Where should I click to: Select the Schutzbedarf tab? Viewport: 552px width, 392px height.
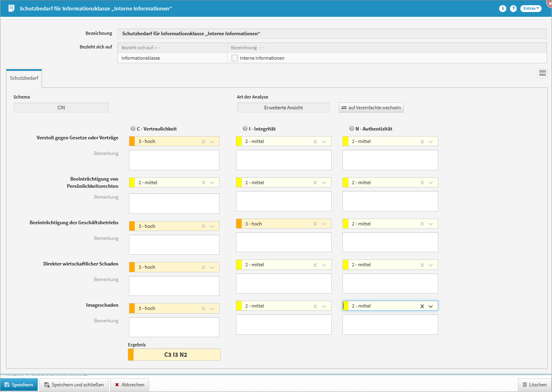(x=24, y=78)
